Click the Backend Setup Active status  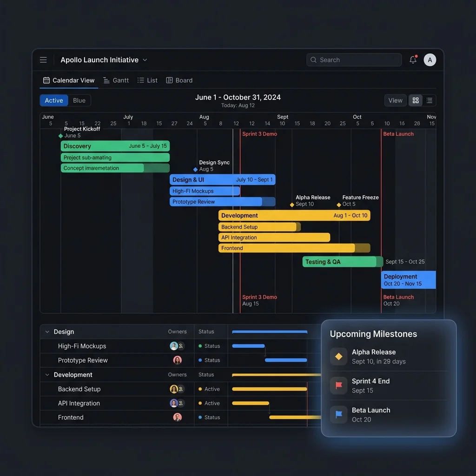tap(209, 389)
